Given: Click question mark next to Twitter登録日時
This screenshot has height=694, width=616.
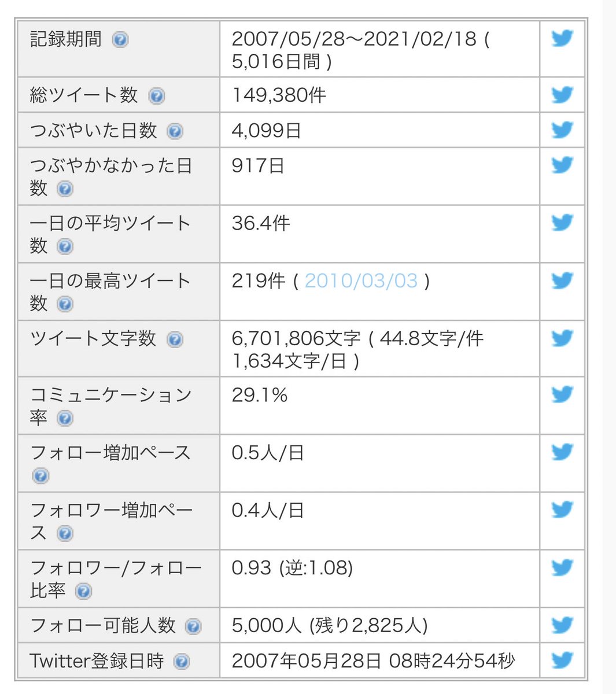Looking at the screenshot, I should point(182,662).
